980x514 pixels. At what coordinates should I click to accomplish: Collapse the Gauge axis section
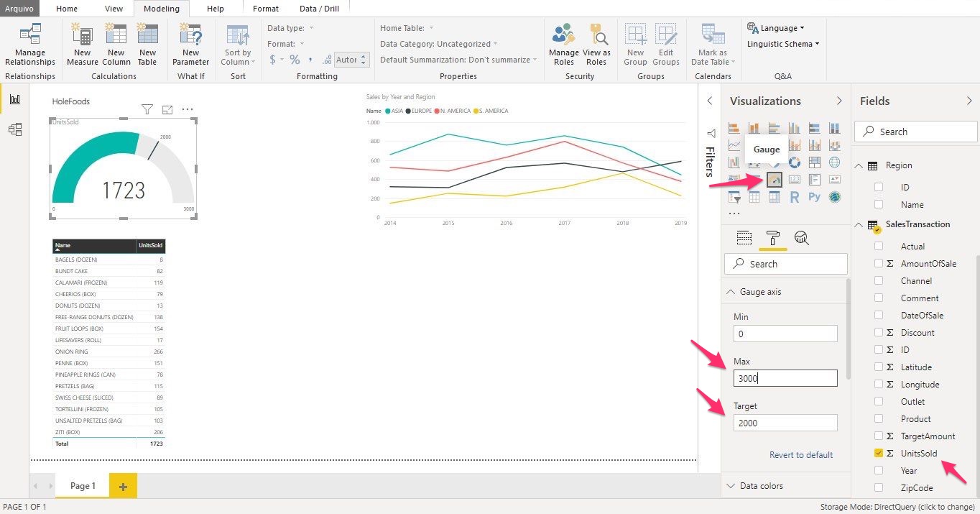point(731,292)
